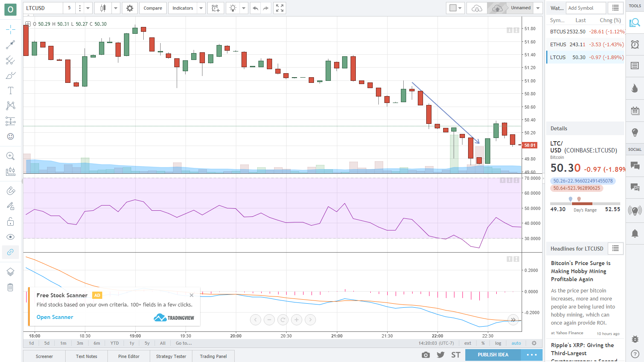644x362 pixels.
Task: Create an alert using the alarm-plus icon
Action: pyautogui.click(x=216, y=8)
